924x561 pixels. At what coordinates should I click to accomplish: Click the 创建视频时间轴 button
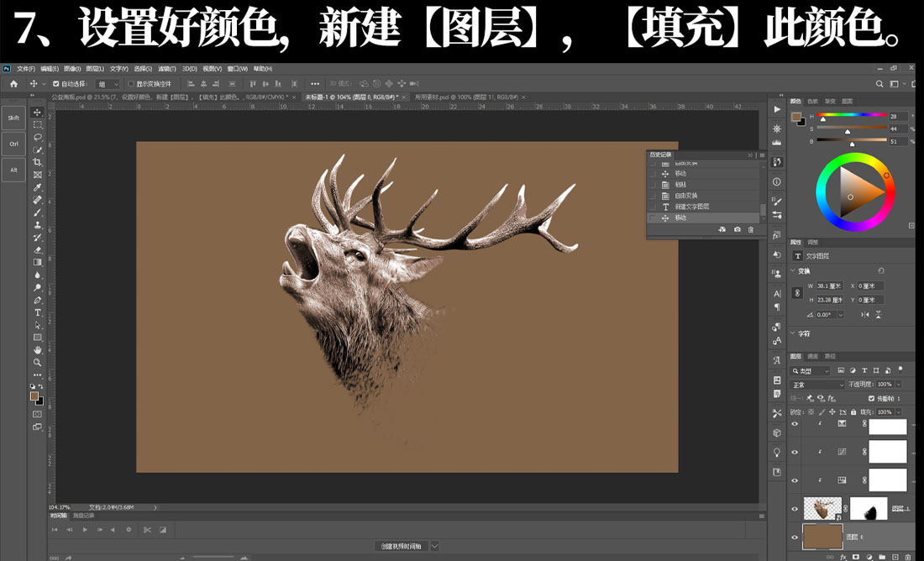click(401, 546)
